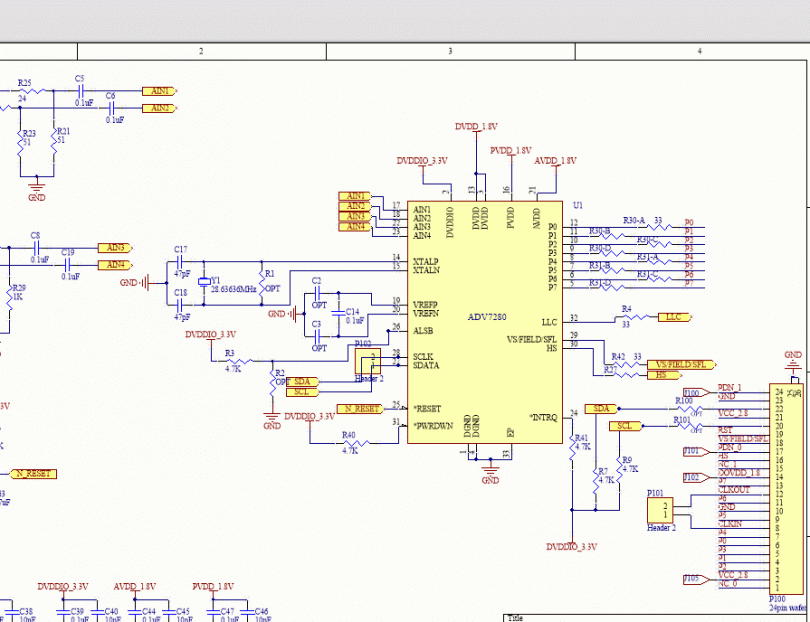
Task: Select N_RESET port at pin 25
Action: (361, 409)
